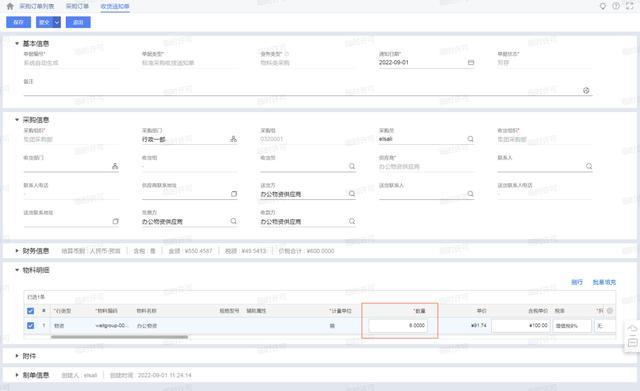
Task: Click search icon in the 收款方 field
Action: [x=352, y=221]
